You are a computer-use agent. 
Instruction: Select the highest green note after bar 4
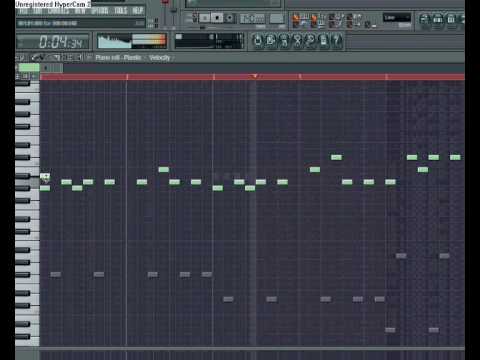pos(336,157)
